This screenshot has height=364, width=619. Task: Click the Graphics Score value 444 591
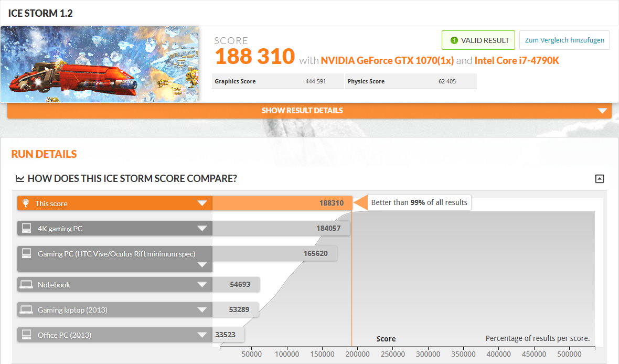(315, 81)
